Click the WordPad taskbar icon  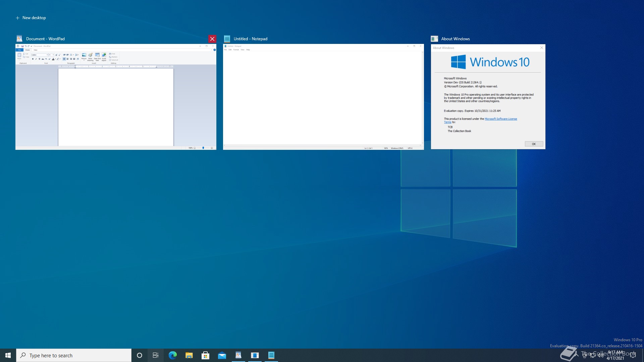pyautogui.click(x=238, y=355)
